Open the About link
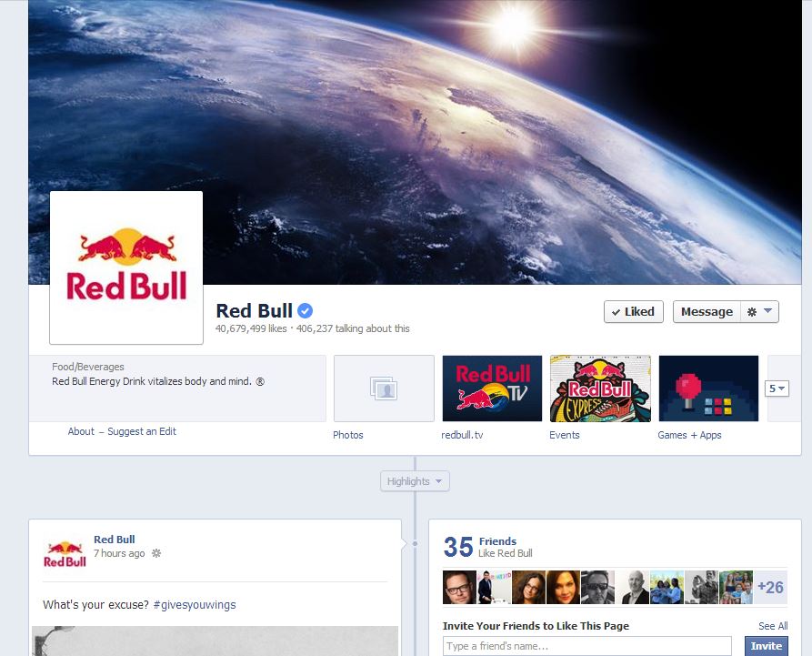 point(81,431)
